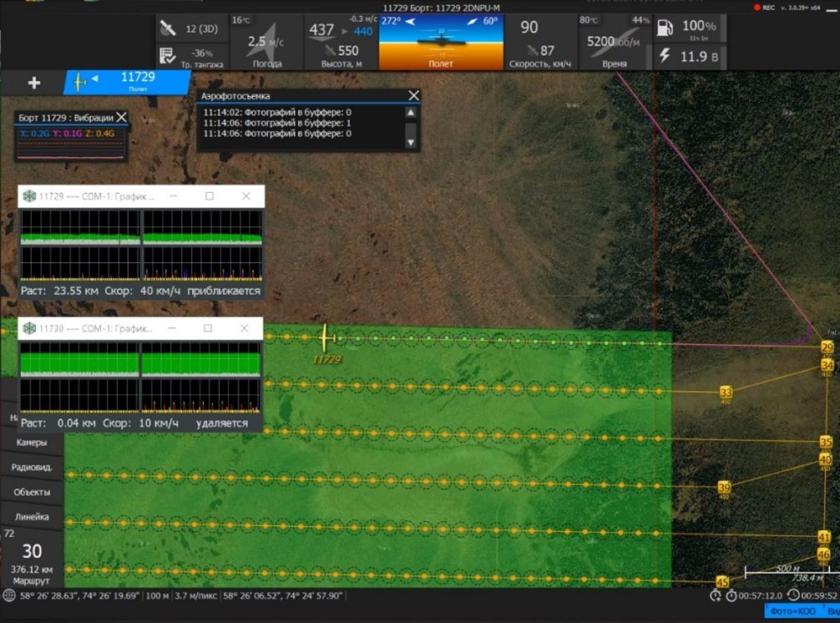Select the battery voltage lightning icon

coord(665,55)
